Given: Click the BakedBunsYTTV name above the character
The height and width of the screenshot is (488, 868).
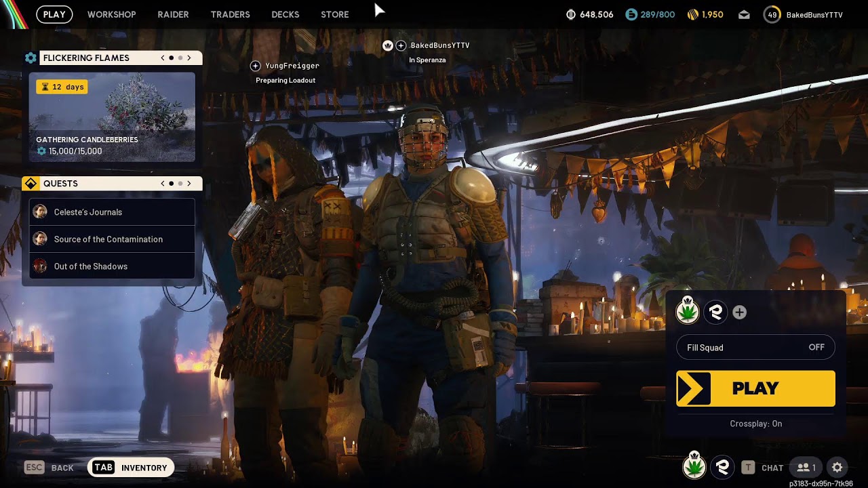Looking at the screenshot, I should coord(440,45).
